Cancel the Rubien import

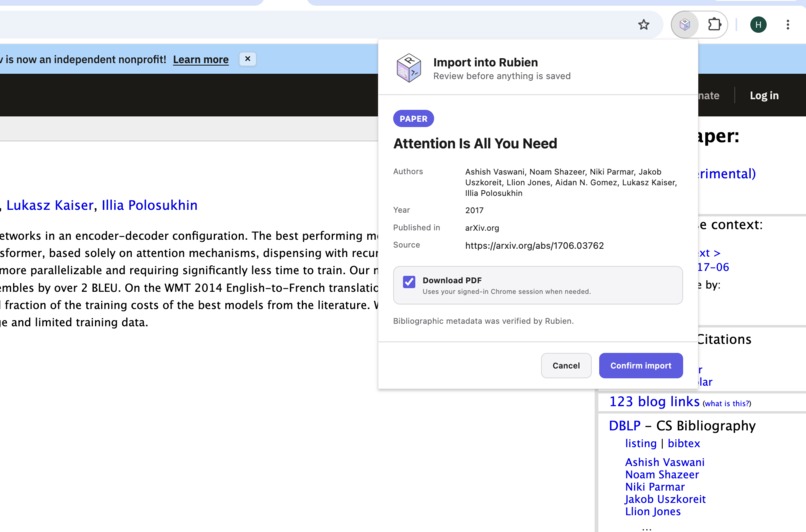point(566,365)
